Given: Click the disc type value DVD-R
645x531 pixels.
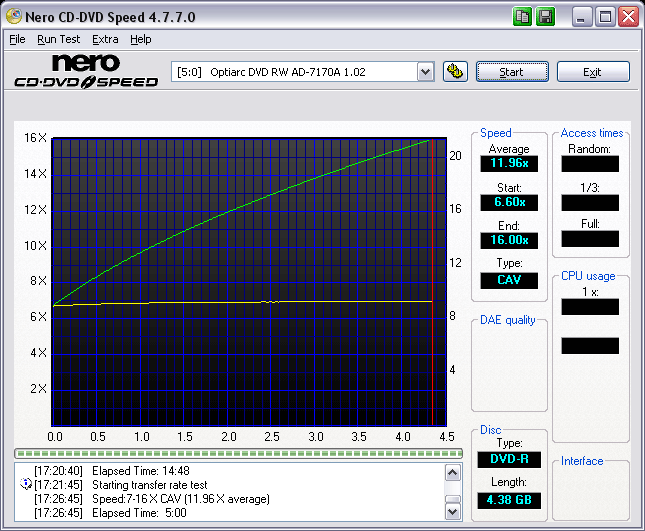Looking at the screenshot, I should coord(509,459).
